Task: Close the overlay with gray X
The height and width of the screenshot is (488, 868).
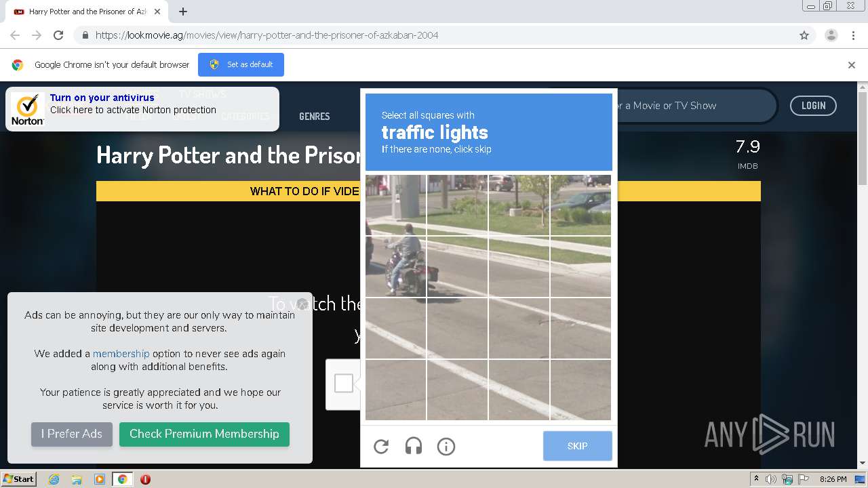Action: click(x=302, y=304)
